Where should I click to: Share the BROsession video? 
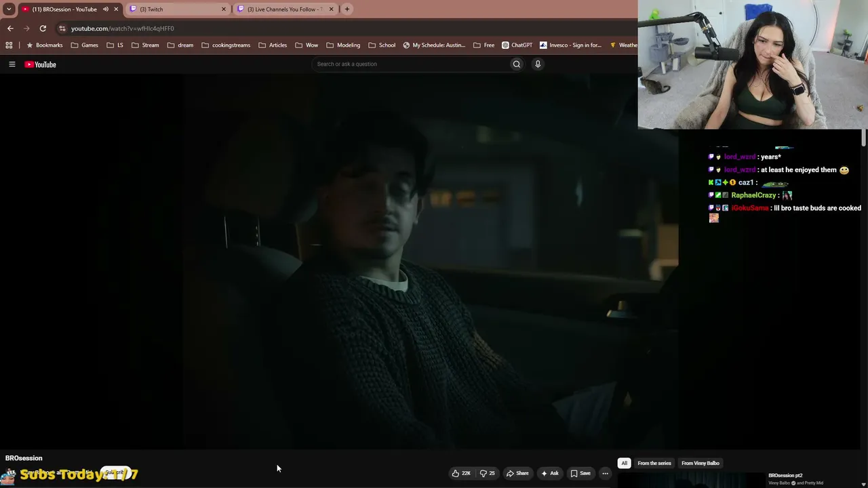[517, 473]
